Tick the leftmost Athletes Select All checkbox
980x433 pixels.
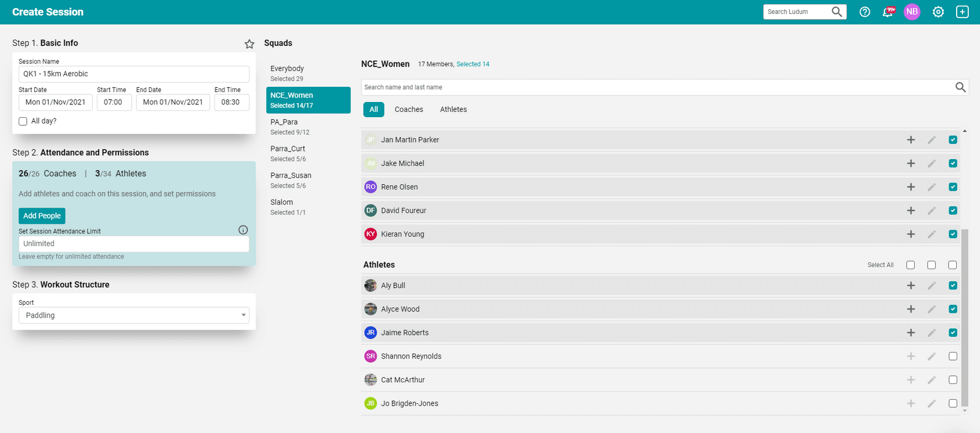pyautogui.click(x=911, y=265)
